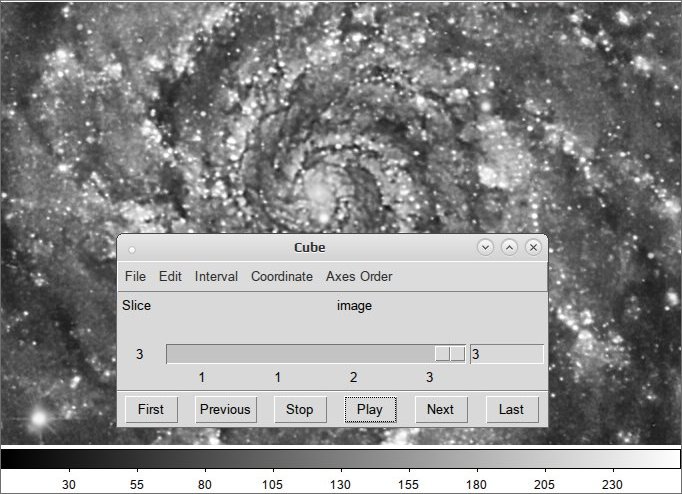Click colorbar tick label 230

coord(612,484)
